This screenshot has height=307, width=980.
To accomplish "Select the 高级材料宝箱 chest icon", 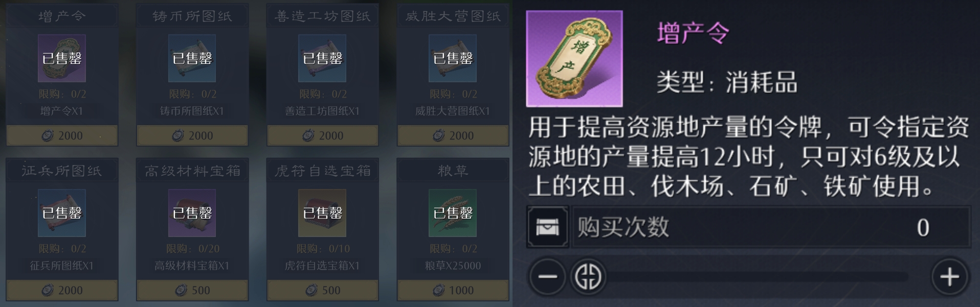I will point(192,213).
